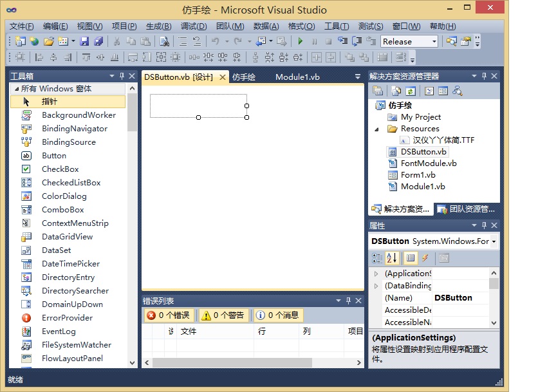Click the New Project toolbar icon
Image resolution: width=556 pixels, height=392 pixels.
pyautogui.click(x=20, y=41)
